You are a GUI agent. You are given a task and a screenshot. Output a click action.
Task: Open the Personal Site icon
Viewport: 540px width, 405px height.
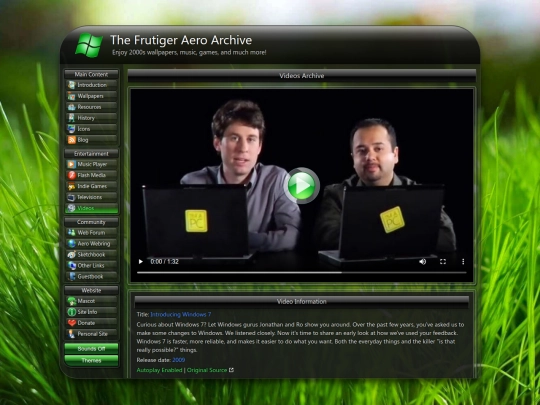(x=71, y=334)
